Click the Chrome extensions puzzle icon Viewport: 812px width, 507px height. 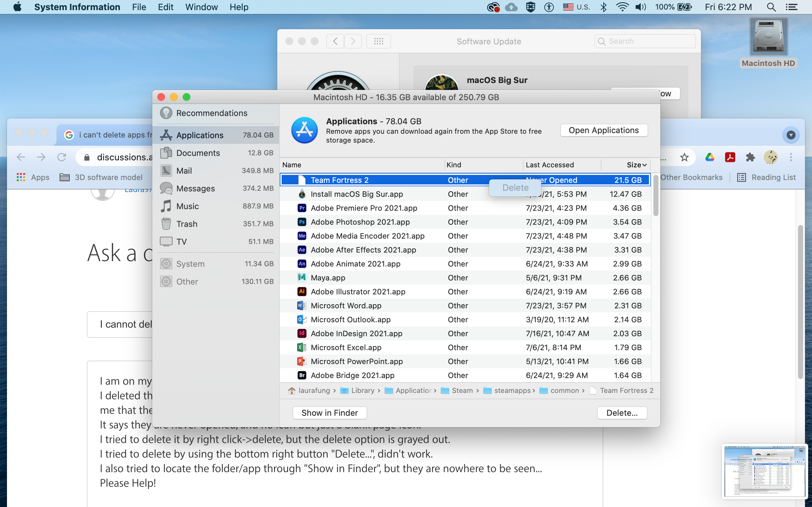click(x=750, y=157)
